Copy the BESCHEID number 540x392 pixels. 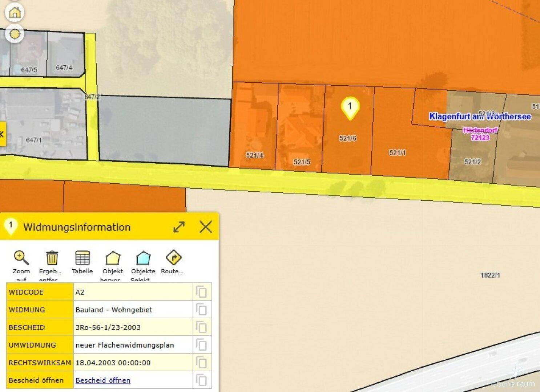[201, 327]
